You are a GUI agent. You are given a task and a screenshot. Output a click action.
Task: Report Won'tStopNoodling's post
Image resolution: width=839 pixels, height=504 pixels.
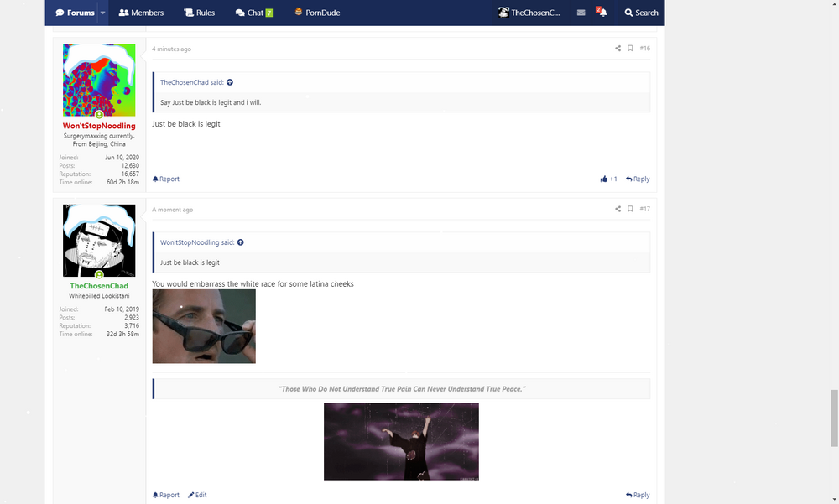click(166, 179)
